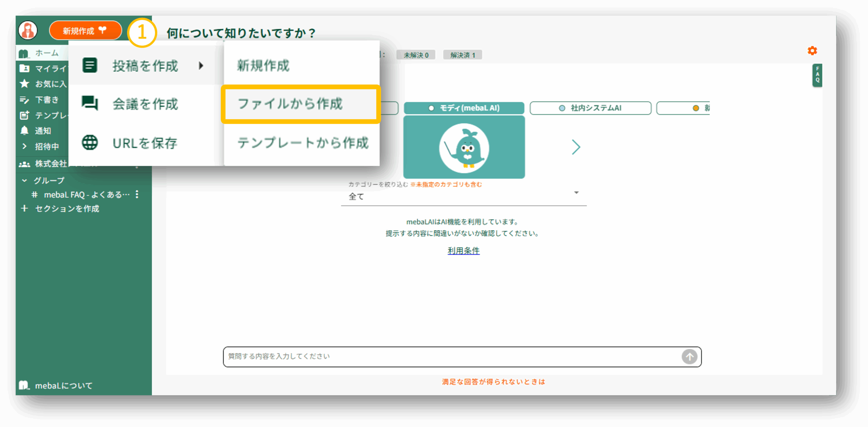The width and height of the screenshot is (868, 427).
Task: Click the セクションを作成 label
Action: [x=67, y=208]
